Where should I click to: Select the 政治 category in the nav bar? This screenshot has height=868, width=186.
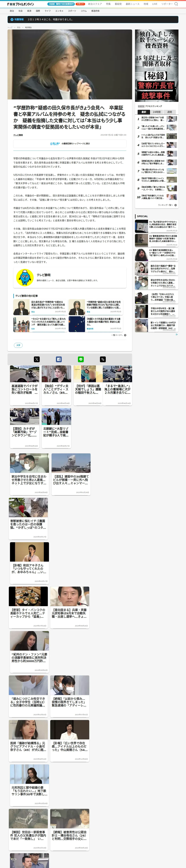coord(12,11)
